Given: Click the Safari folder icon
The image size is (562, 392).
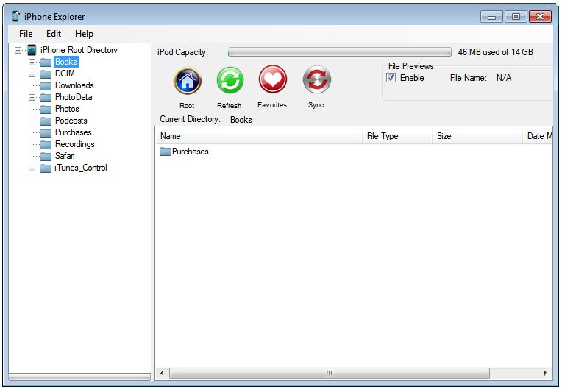Looking at the screenshot, I should 46,157.
